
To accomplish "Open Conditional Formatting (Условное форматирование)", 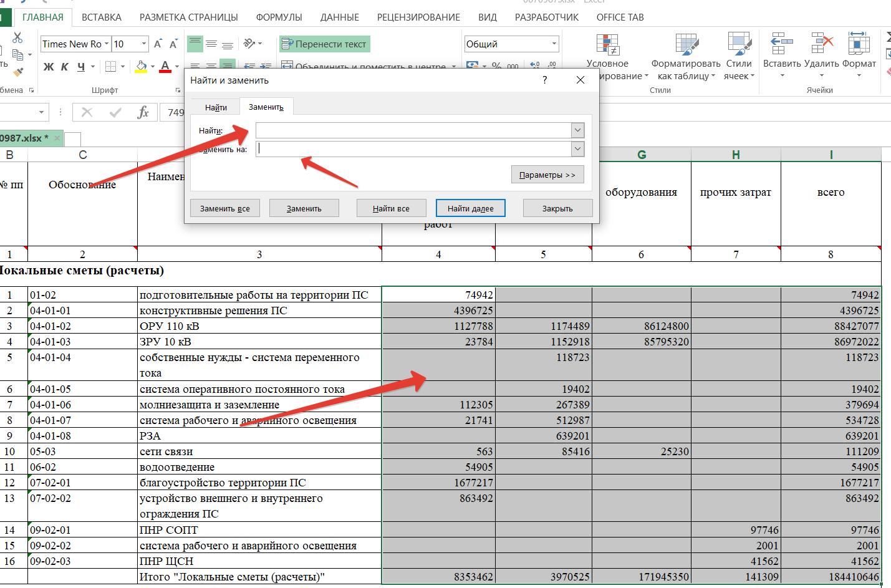I will [x=607, y=57].
